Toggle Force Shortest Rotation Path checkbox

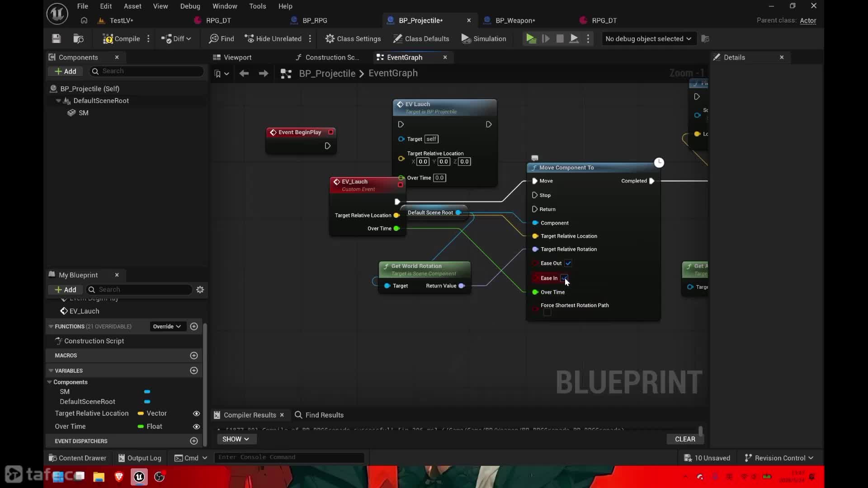click(547, 313)
